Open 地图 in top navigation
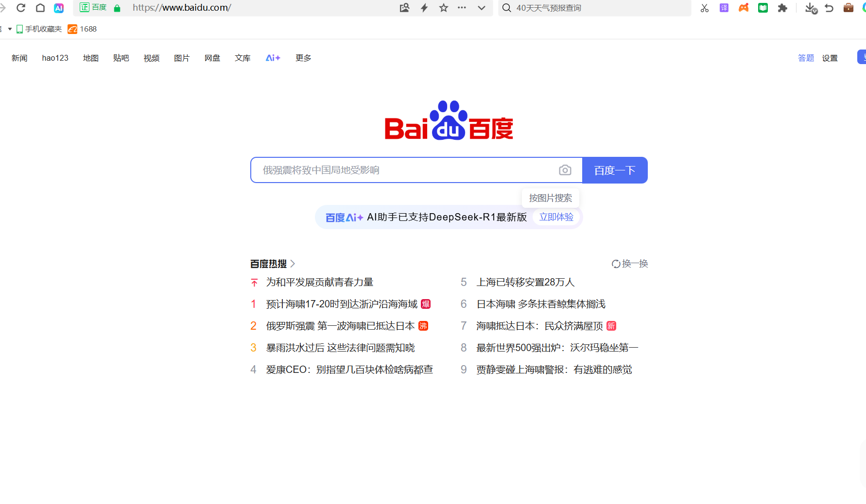866x504 pixels. [x=91, y=58]
